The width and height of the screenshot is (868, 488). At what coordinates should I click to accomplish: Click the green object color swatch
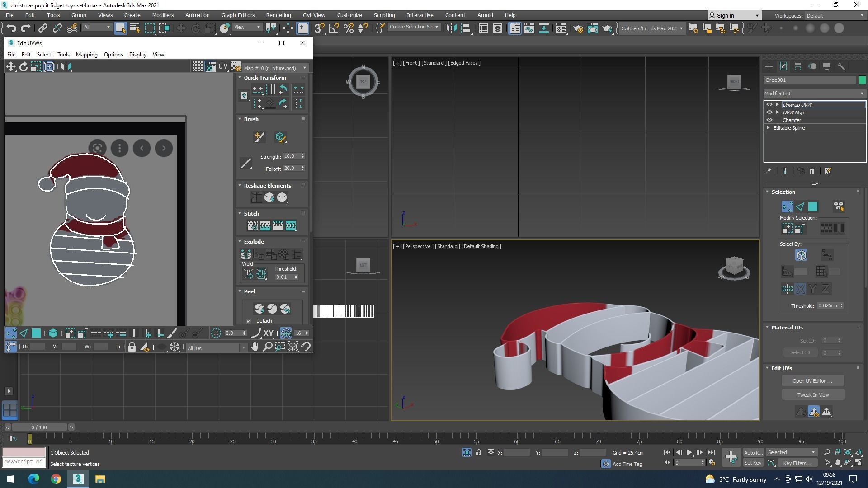[862, 80]
